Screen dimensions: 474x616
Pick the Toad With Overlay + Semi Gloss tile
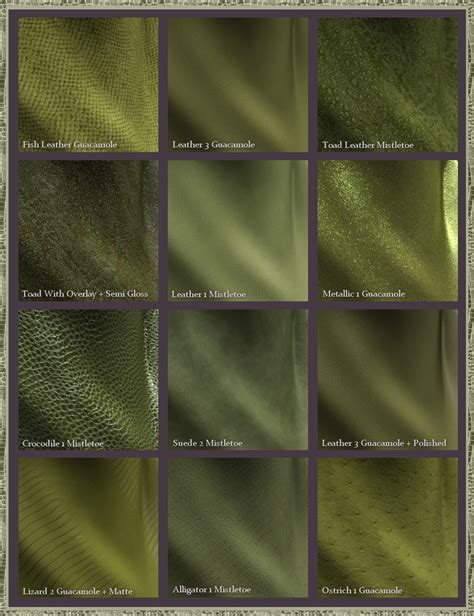coord(88,231)
